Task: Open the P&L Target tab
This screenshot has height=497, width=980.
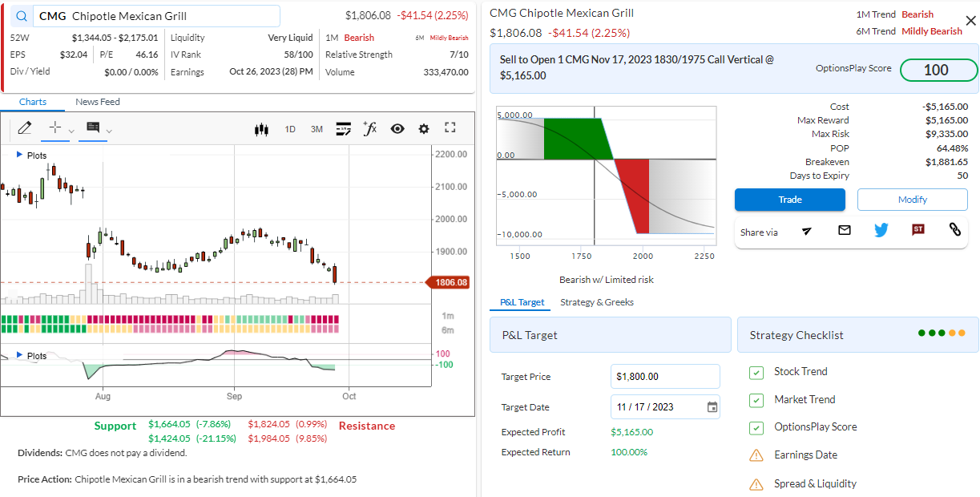Action: 522,302
